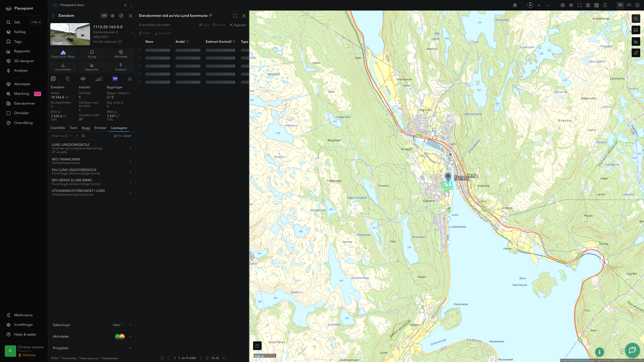Viewport: 644px width, 362px height.
Task: Open map location layers icon in top bar
Action: [x=515, y=5]
